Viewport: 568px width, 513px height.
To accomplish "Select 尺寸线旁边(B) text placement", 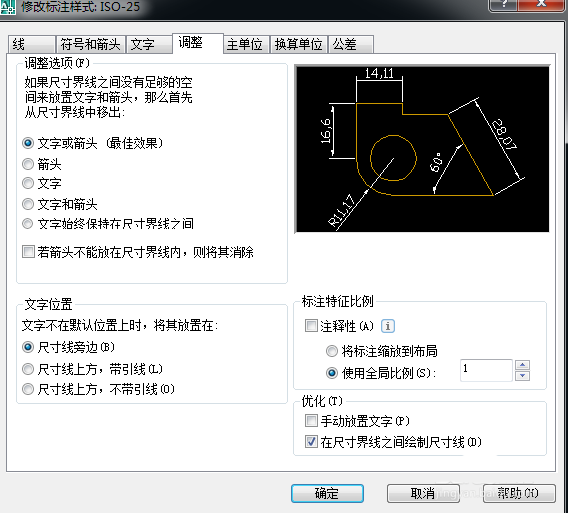I will pos(28,347).
